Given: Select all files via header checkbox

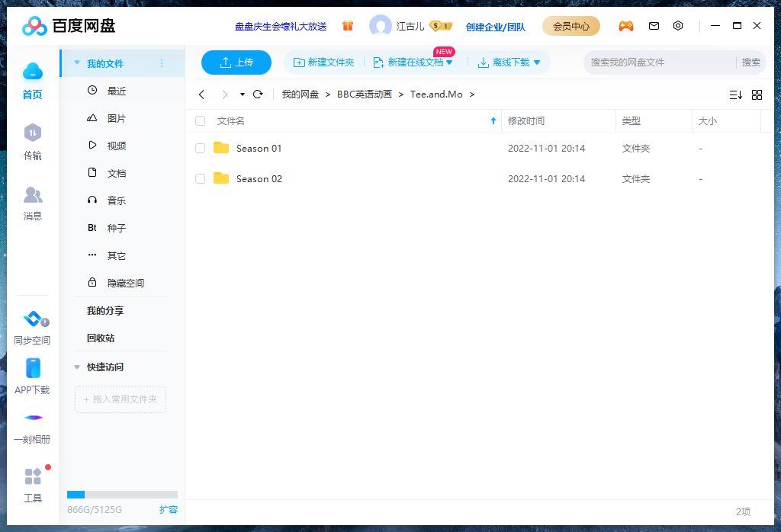Looking at the screenshot, I should click(x=200, y=120).
